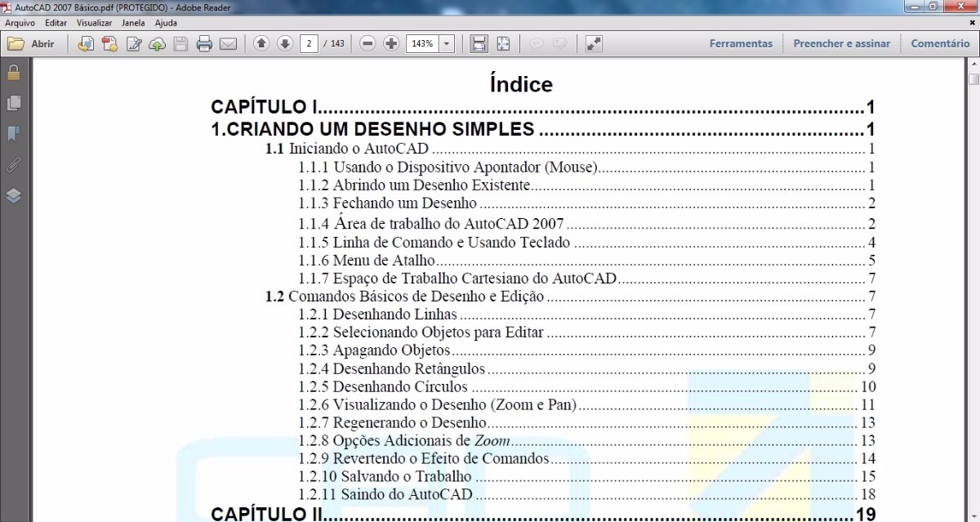Open the attachments paperclip sidebar icon
The height and width of the screenshot is (522, 980).
(x=13, y=164)
